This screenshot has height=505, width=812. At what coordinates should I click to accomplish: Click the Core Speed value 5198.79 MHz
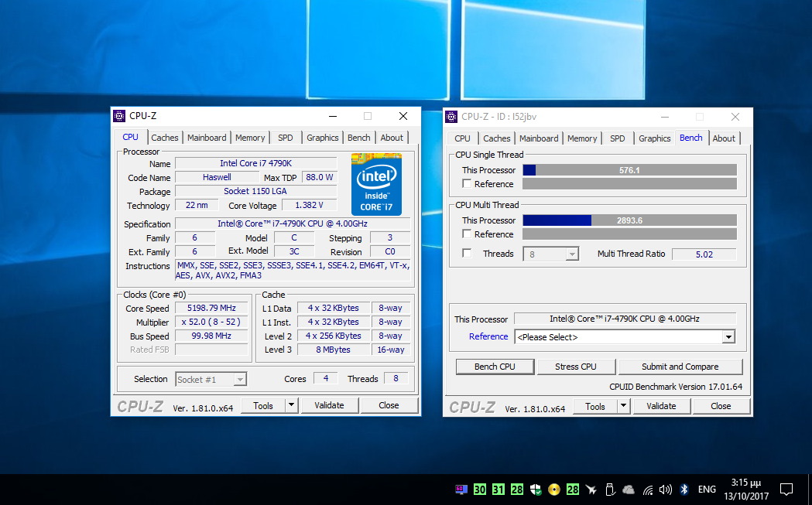point(211,308)
